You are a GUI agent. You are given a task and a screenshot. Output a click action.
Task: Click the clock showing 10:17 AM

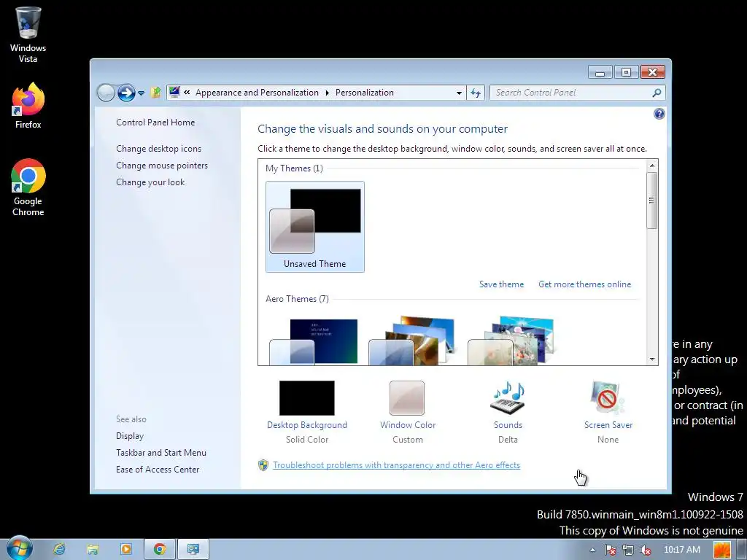tap(682, 550)
